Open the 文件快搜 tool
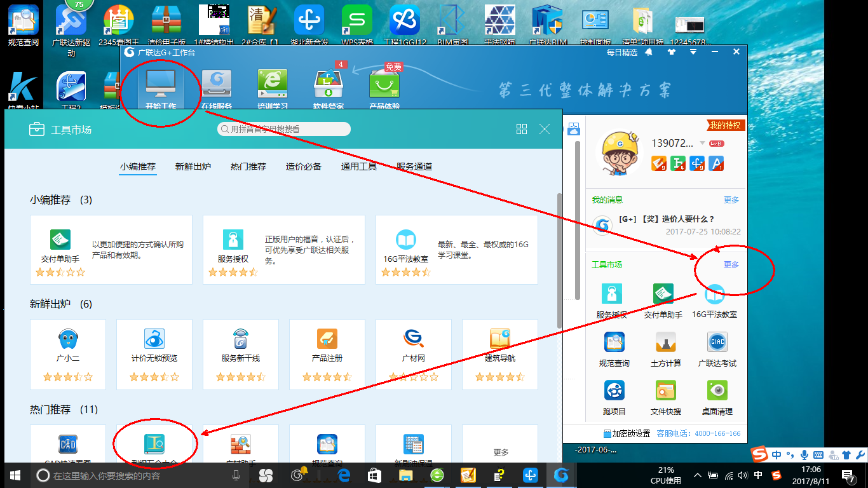The height and width of the screenshot is (488, 868). tap(666, 398)
